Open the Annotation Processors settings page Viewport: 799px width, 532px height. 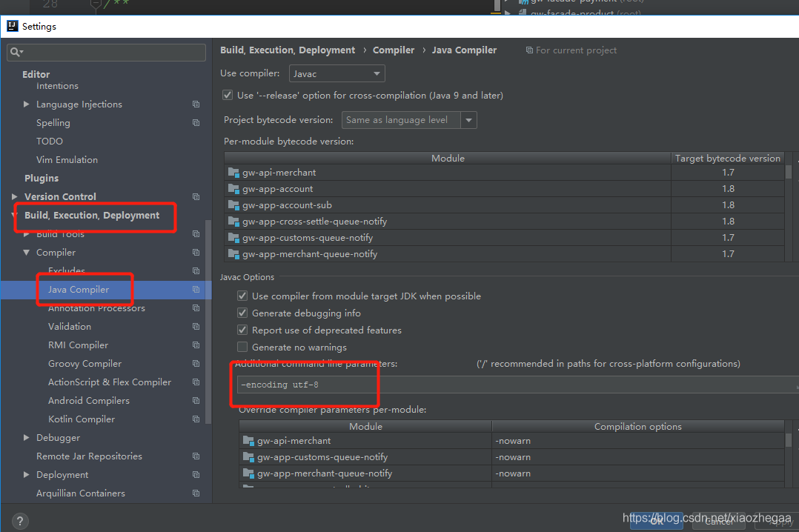(97, 307)
